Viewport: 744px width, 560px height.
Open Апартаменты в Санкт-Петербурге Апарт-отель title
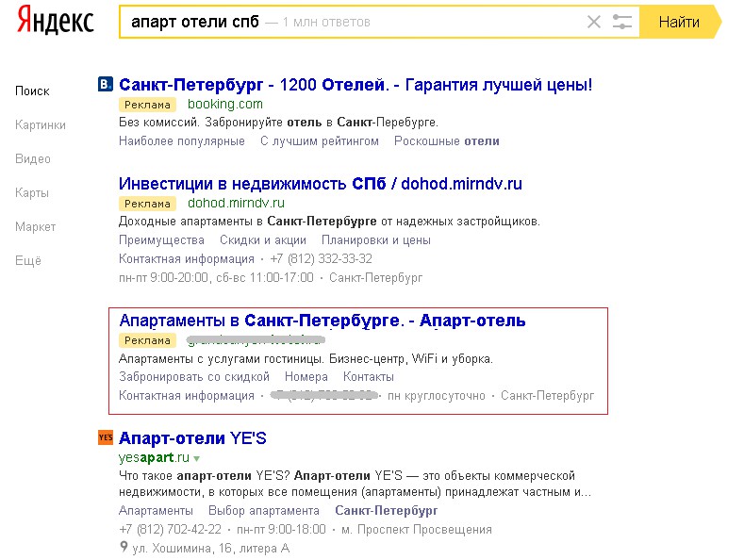(x=322, y=321)
